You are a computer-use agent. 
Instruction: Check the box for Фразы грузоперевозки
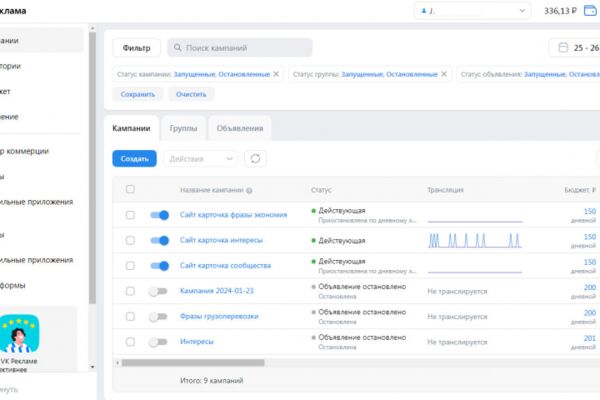[130, 316]
